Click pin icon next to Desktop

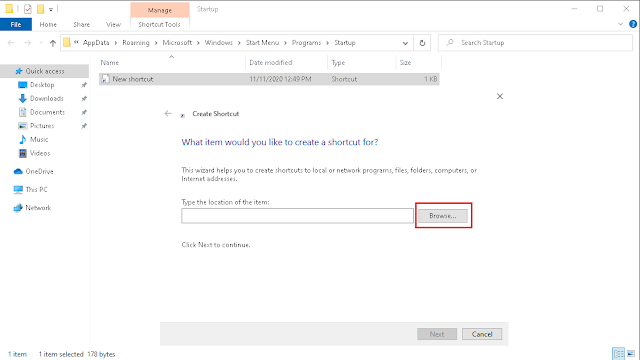[x=84, y=85]
